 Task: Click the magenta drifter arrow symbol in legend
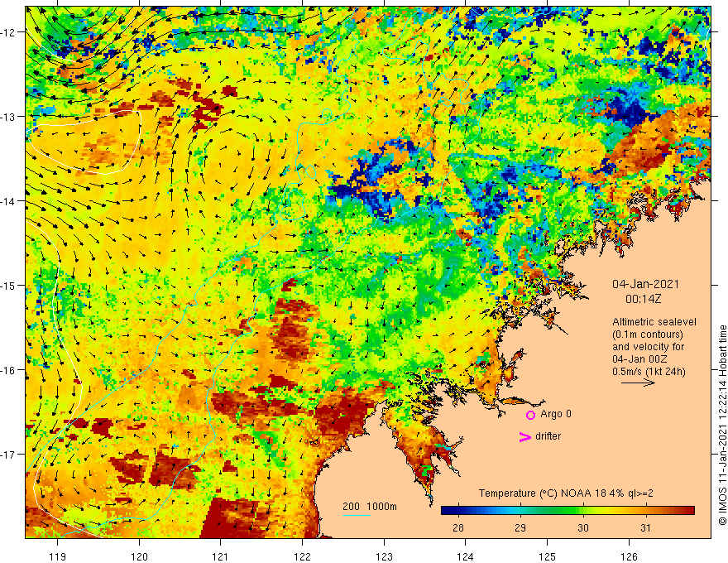pyautogui.click(x=524, y=437)
